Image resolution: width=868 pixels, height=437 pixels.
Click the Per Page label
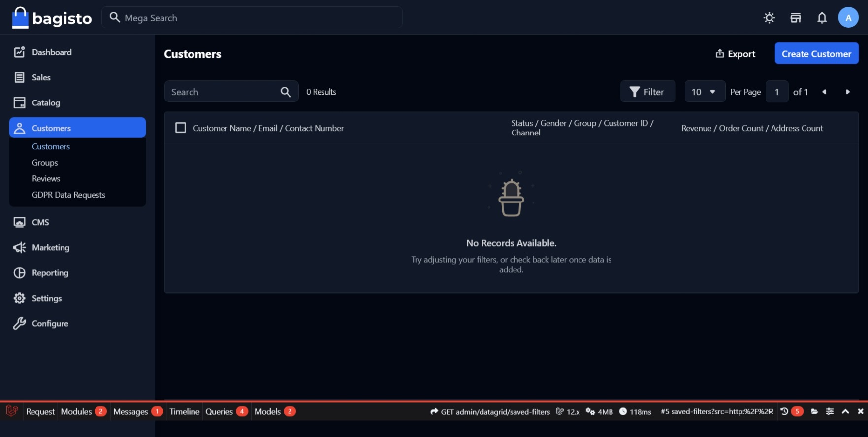tap(745, 92)
